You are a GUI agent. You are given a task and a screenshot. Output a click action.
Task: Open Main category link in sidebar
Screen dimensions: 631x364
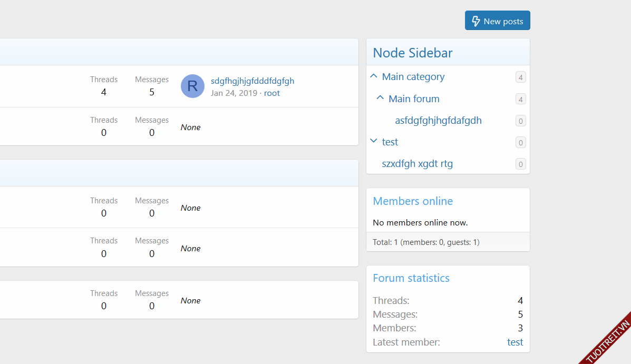tap(413, 77)
